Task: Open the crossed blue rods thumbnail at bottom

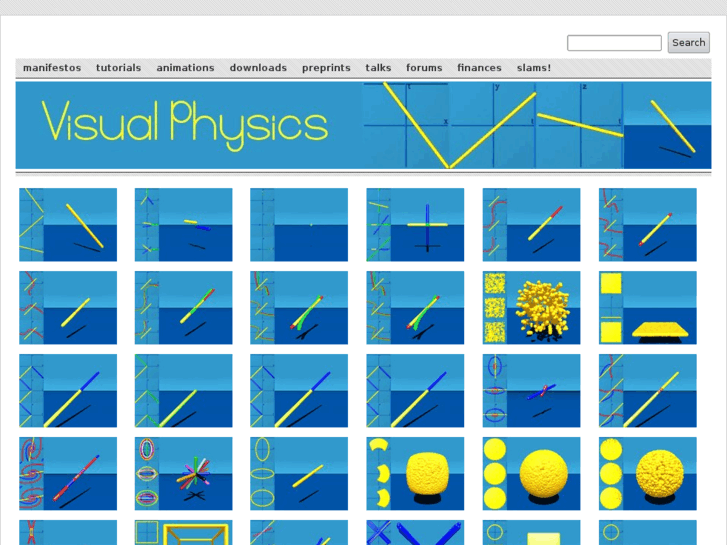Action: point(415,532)
